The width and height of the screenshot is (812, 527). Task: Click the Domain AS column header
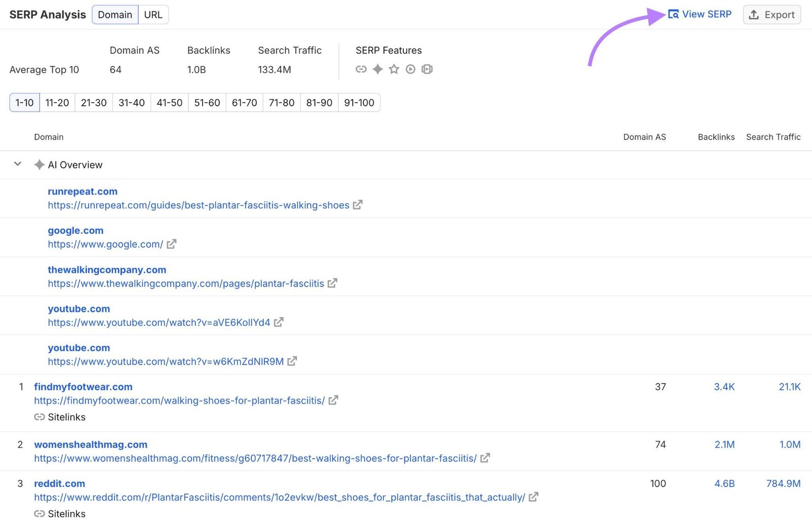click(x=645, y=137)
